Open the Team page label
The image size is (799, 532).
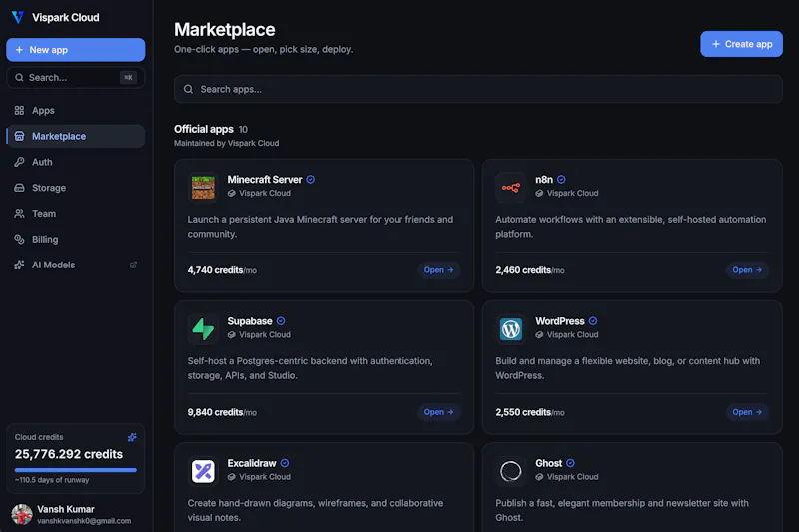[x=44, y=214]
